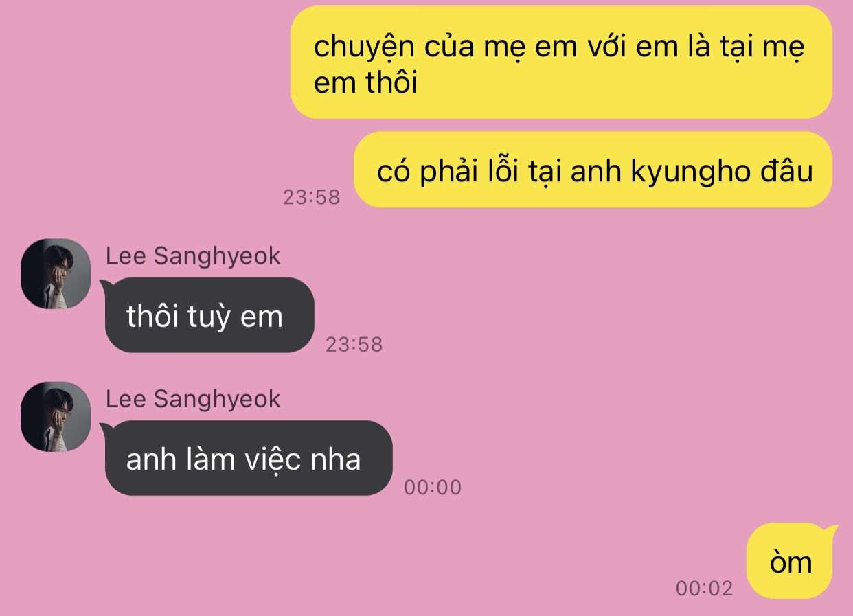
Task: Select the "chuyện của mẹ em" yellow message bubble
Action: [561, 62]
